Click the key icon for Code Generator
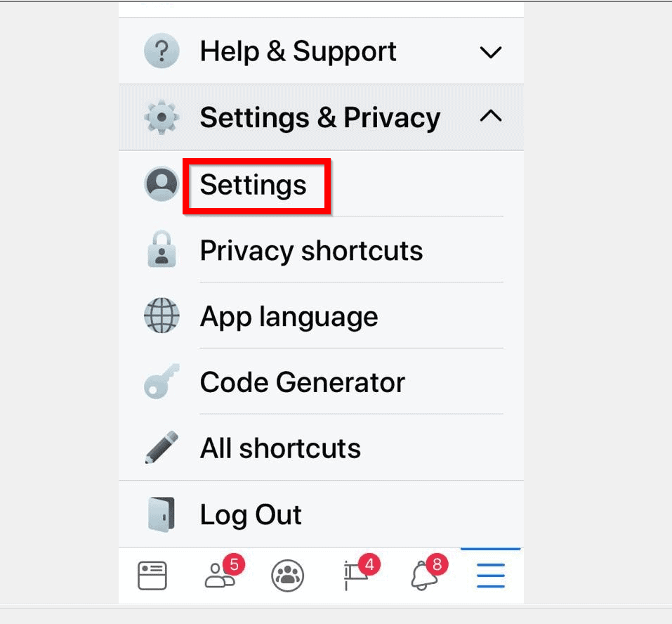 (x=162, y=382)
